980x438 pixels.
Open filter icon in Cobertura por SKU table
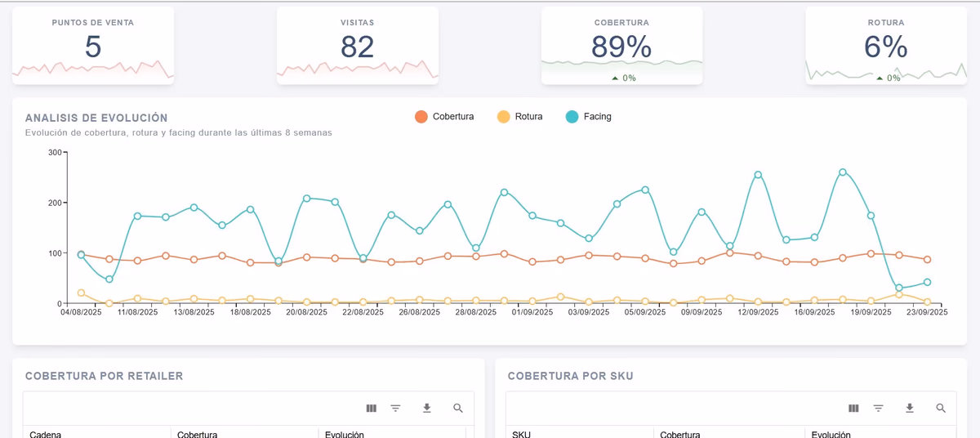click(879, 408)
